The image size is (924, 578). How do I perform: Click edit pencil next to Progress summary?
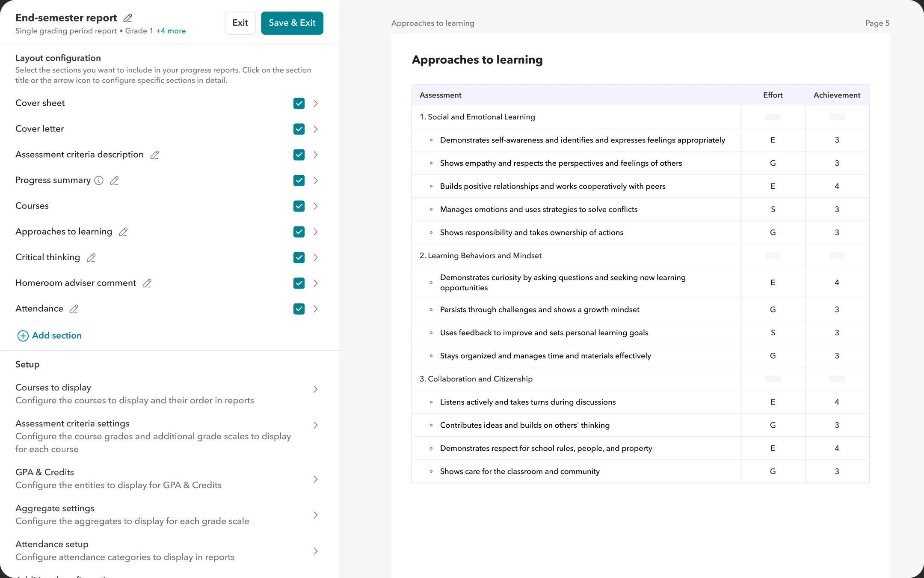point(114,180)
